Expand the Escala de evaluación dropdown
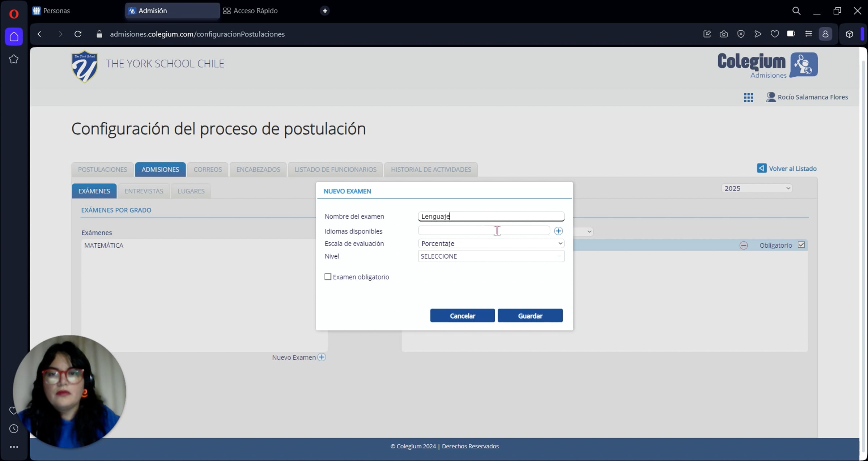This screenshot has width=868, height=461. pyautogui.click(x=491, y=244)
